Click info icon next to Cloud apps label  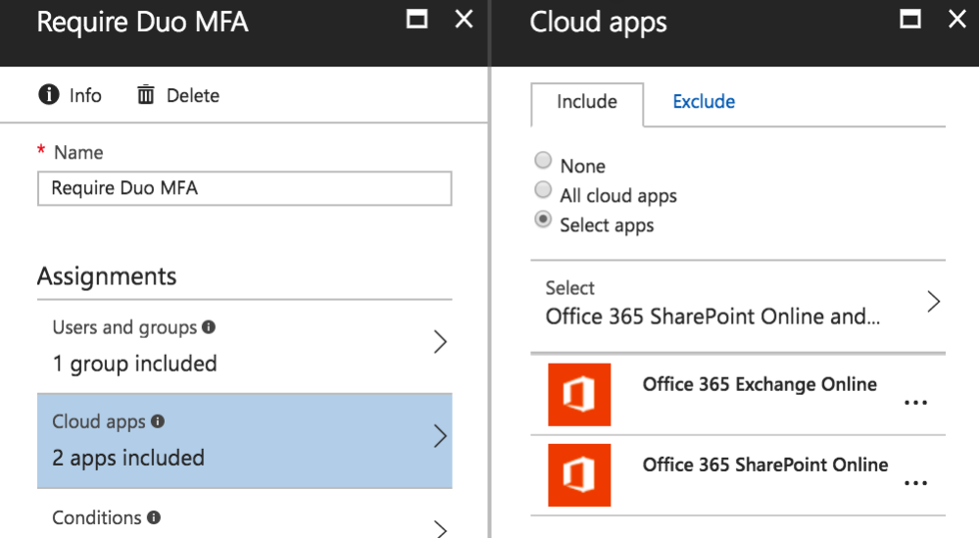click(x=158, y=421)
